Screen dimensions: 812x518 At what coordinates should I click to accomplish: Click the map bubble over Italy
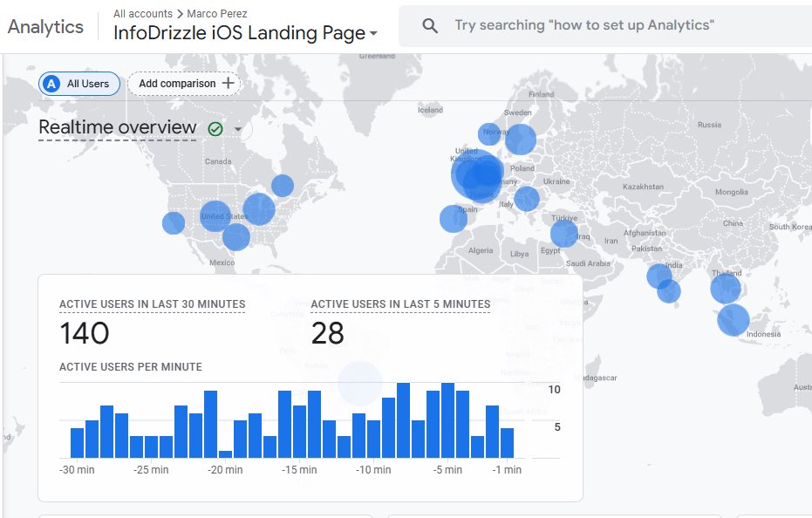527,199
